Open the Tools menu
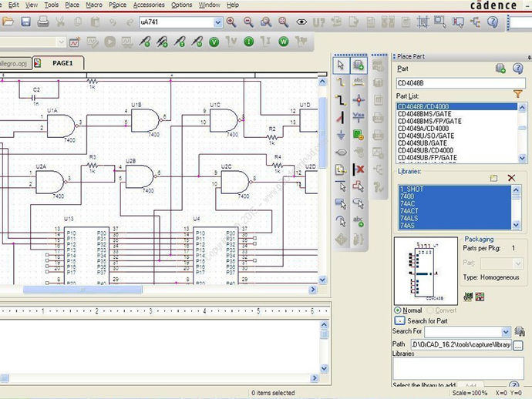 (x=51, y=5)
